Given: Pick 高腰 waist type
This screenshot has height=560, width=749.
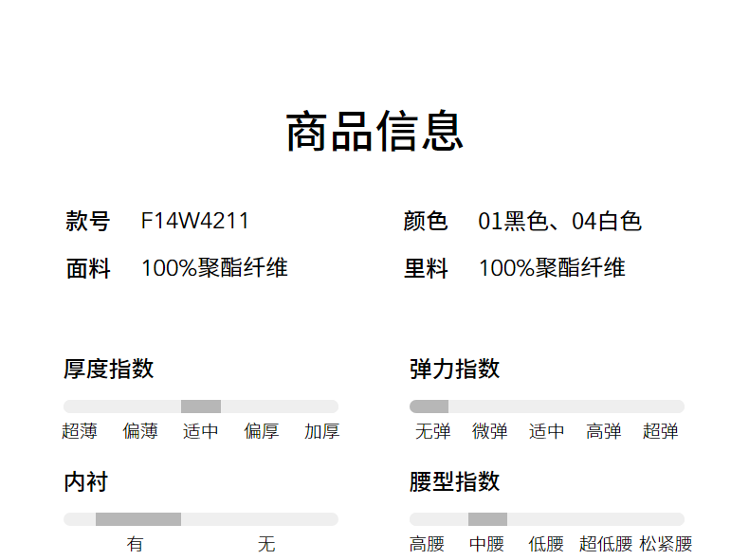Looking at the screenshot, I should (x=427, y=545).
